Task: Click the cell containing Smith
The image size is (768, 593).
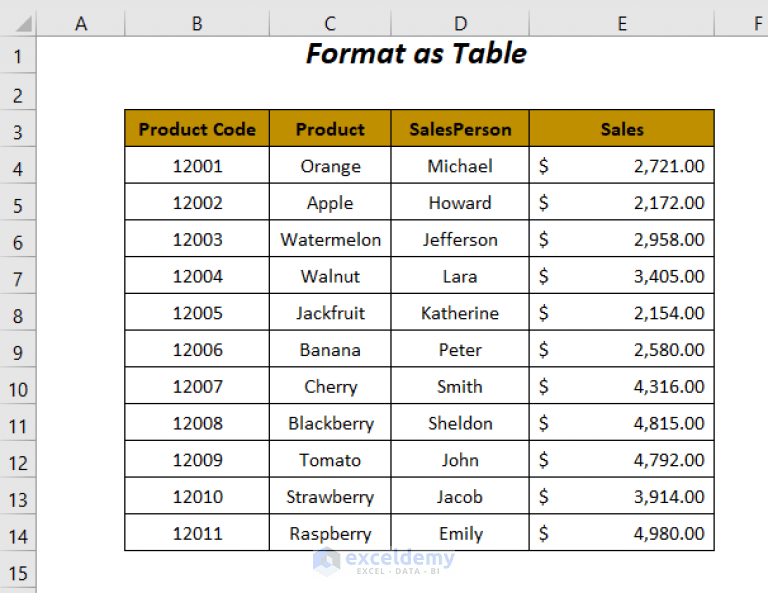Action: click(x=460, y=386)
